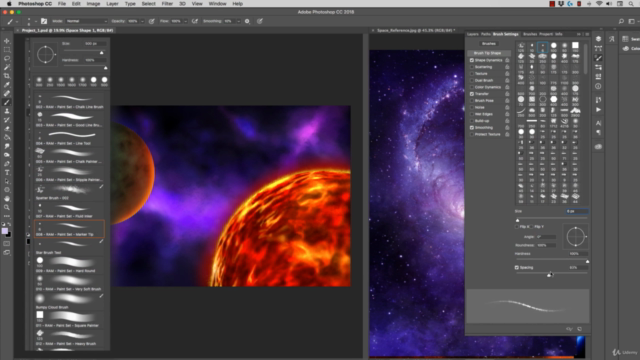Uncheck the Smoothing checkbox in Brush Settings
Viewport: 640px width, 360px height.
(472, 127)
